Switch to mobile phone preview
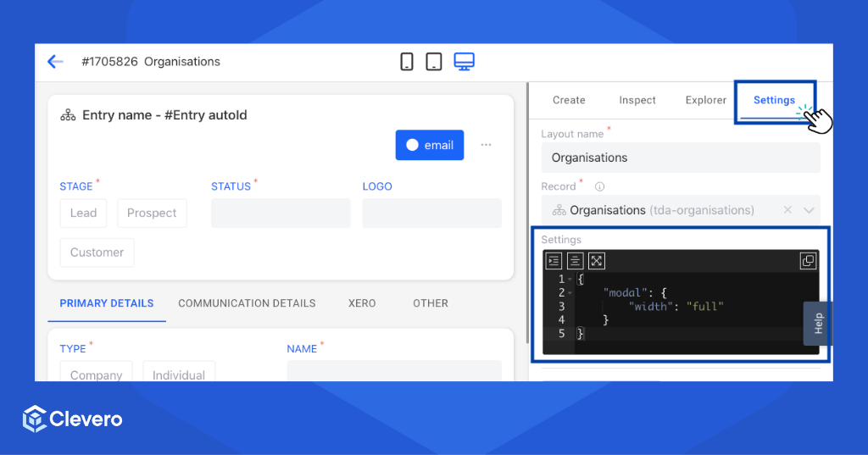 (x=407, y=62)
